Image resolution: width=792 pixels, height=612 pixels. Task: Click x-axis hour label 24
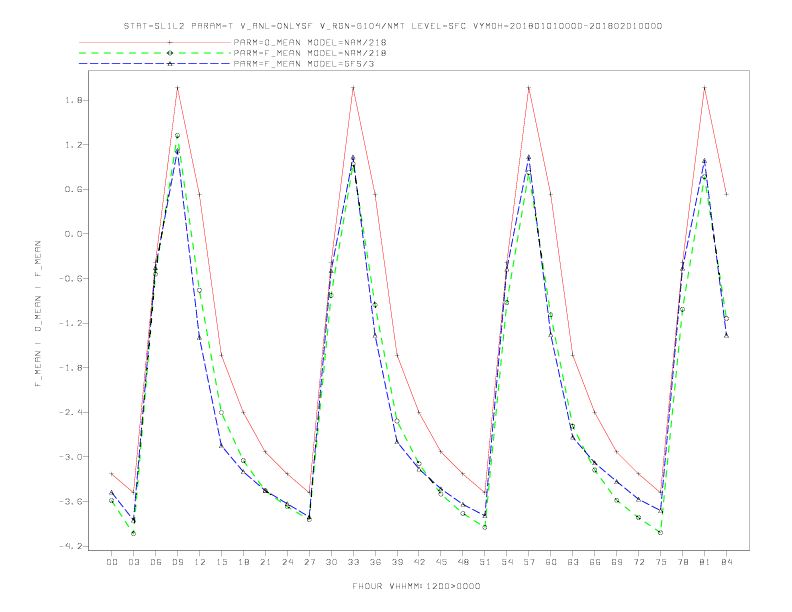coord(287,562)
